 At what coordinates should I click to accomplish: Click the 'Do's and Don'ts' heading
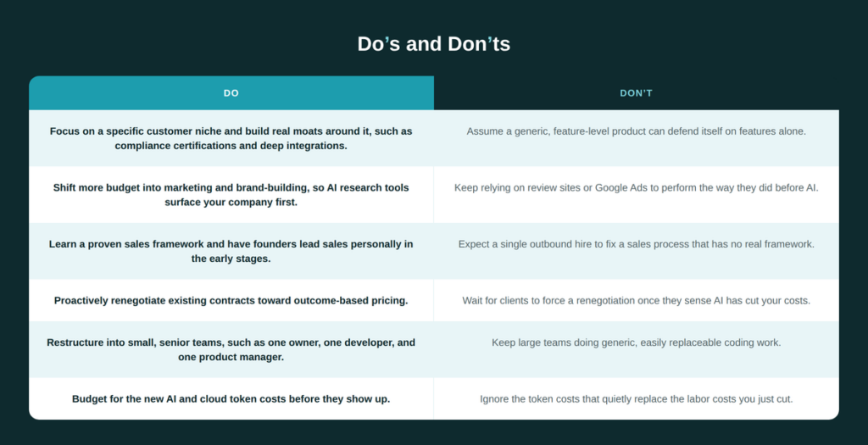(x=433, y=44)
